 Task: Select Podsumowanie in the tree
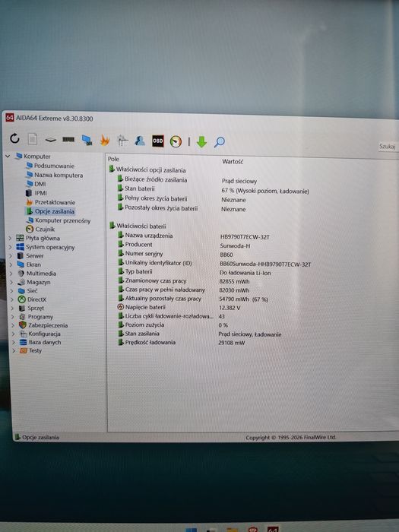[x=50, y=166]
